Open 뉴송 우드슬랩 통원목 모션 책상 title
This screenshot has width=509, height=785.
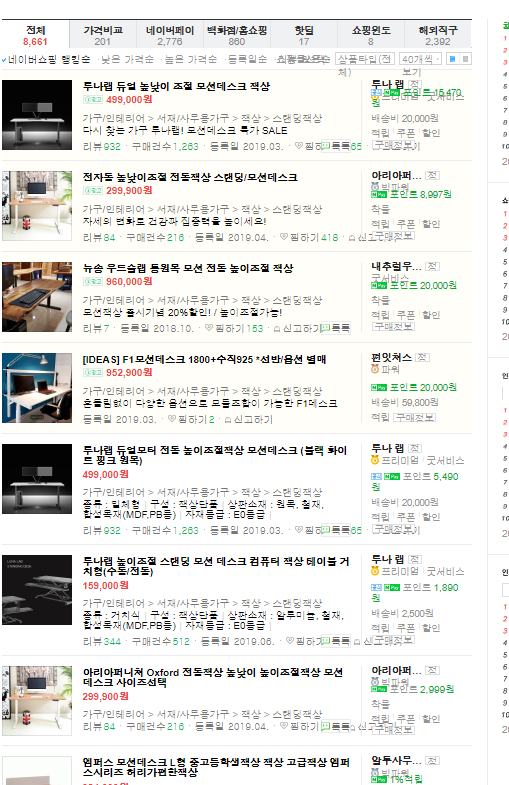(188, 268)
